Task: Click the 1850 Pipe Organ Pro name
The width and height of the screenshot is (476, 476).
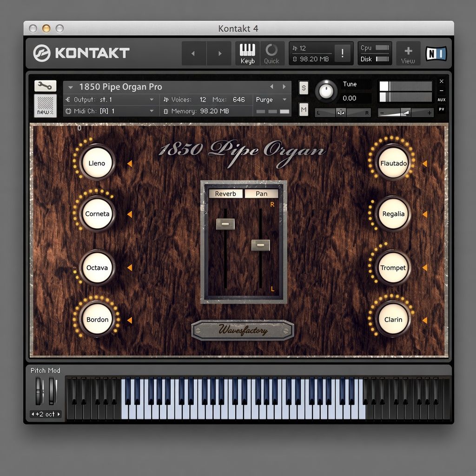Action: 120,87
